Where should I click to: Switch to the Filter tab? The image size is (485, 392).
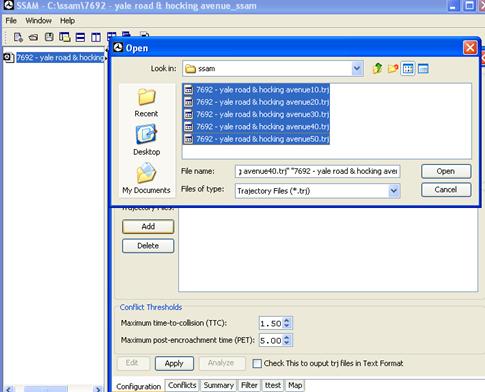[249, 385]
